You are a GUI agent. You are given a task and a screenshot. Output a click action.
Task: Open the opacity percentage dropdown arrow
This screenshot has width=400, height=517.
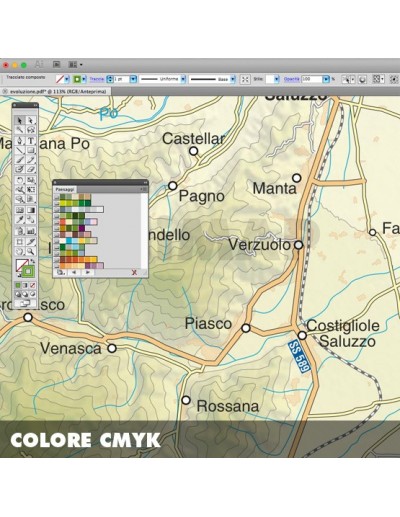pyautogui.click(x=326, y=79)
